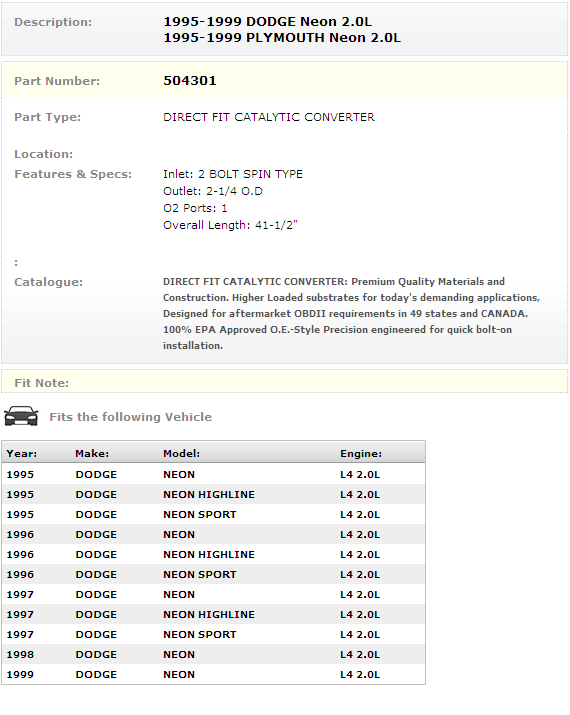Click the 1995-1999 PLYMOUTH Neon 2.0L description
Screen dimensions: 570x715
pos(282,38)
